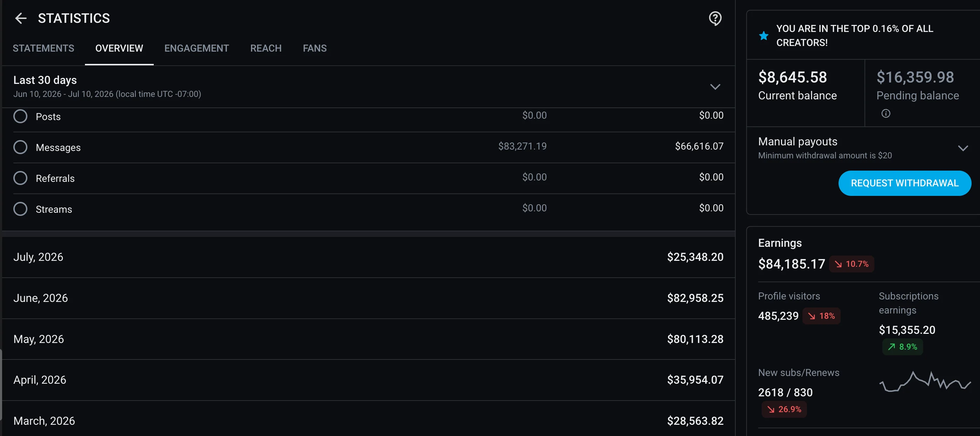The width and height of the screenshot is (980, 436).
Task: Click the $66,616.07 Messages net value
Action: tap(699, 146)
